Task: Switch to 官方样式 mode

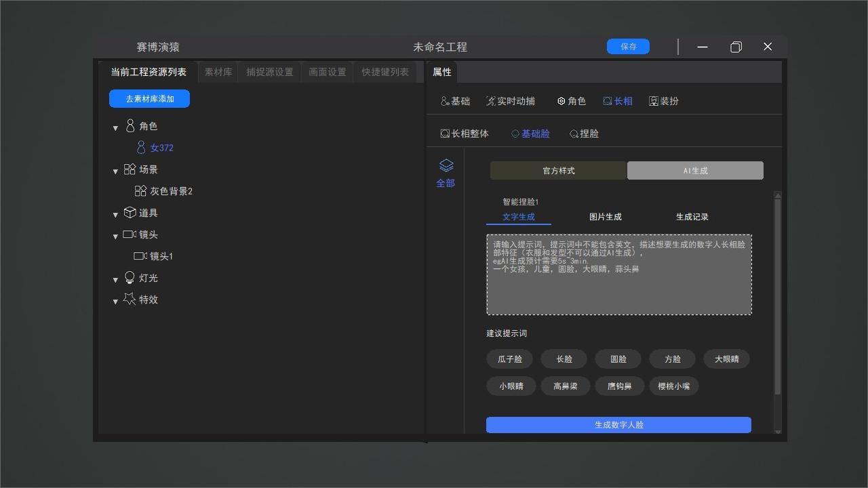Action: (x=558, y=170)
